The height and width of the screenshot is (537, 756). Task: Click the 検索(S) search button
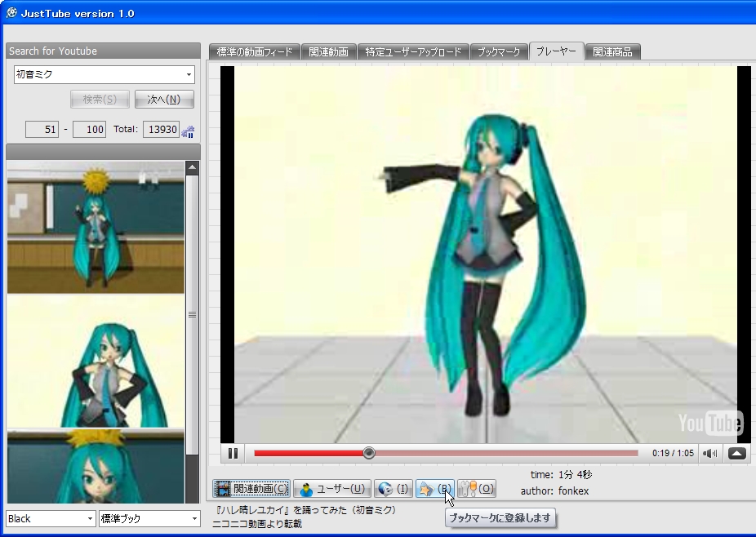pyautogui.click(x=100, y=100)
